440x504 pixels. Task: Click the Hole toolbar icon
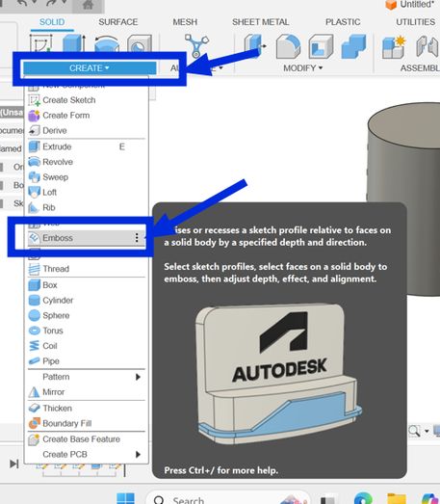point(140,44)
